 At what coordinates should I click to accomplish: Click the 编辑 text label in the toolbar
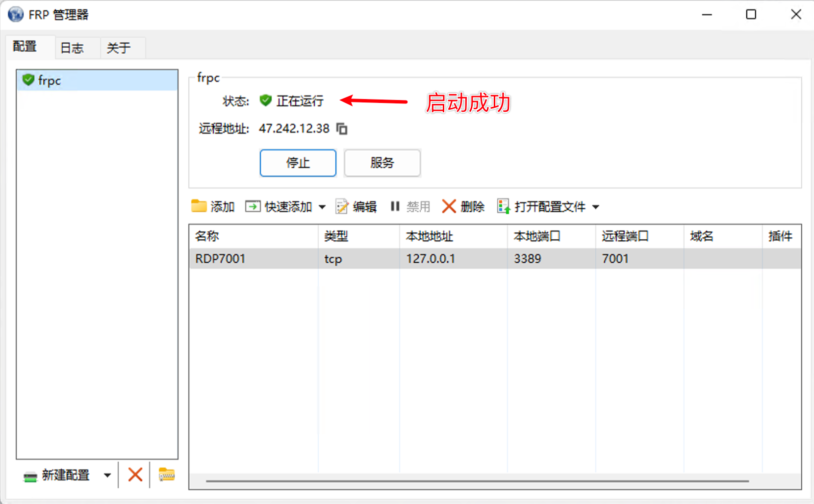tap(365, 207)
